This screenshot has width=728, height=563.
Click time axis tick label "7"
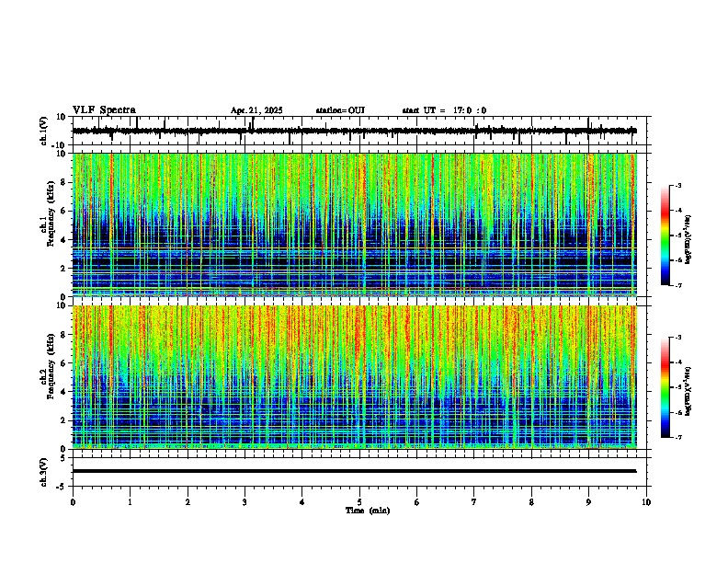click(474, 502)
